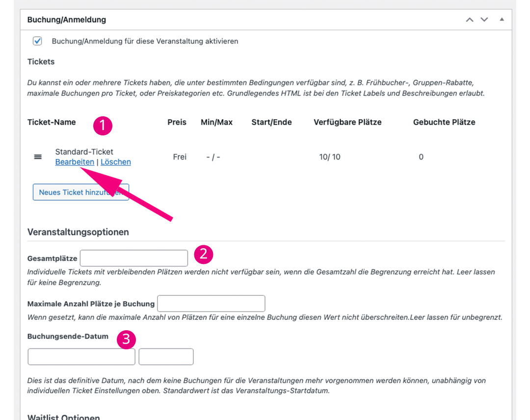The width and height of the screenshot is (530, 420).
Task: Click the Veranstaltungsoptionen section heading
Action: (x=78, y=232)
